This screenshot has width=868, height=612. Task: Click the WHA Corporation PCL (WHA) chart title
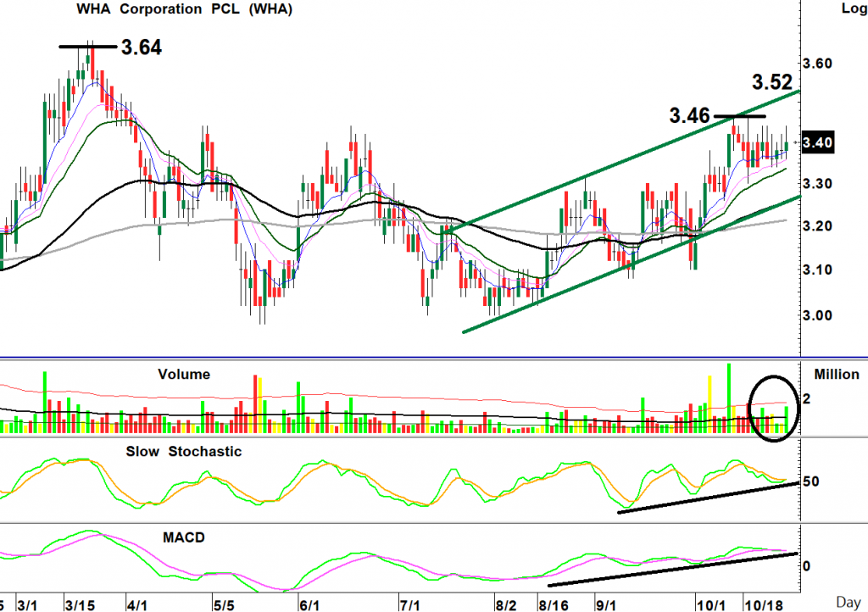click(x=184, y=9)
